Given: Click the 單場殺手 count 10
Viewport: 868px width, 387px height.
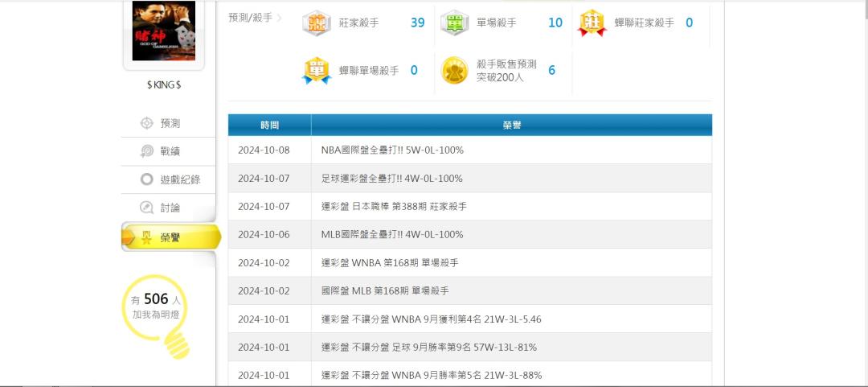Looking at the screenshot, I should 555,23.
